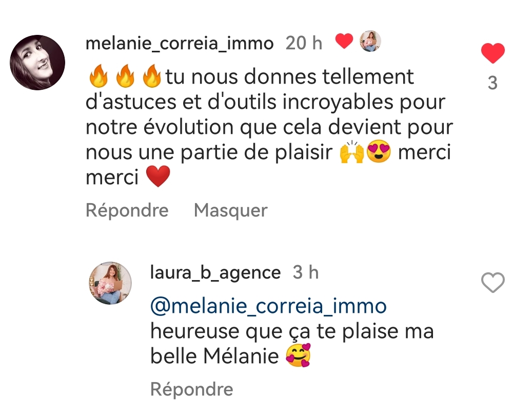Click the melanie_correia_immo username above the comment

(x=180, y=44)
